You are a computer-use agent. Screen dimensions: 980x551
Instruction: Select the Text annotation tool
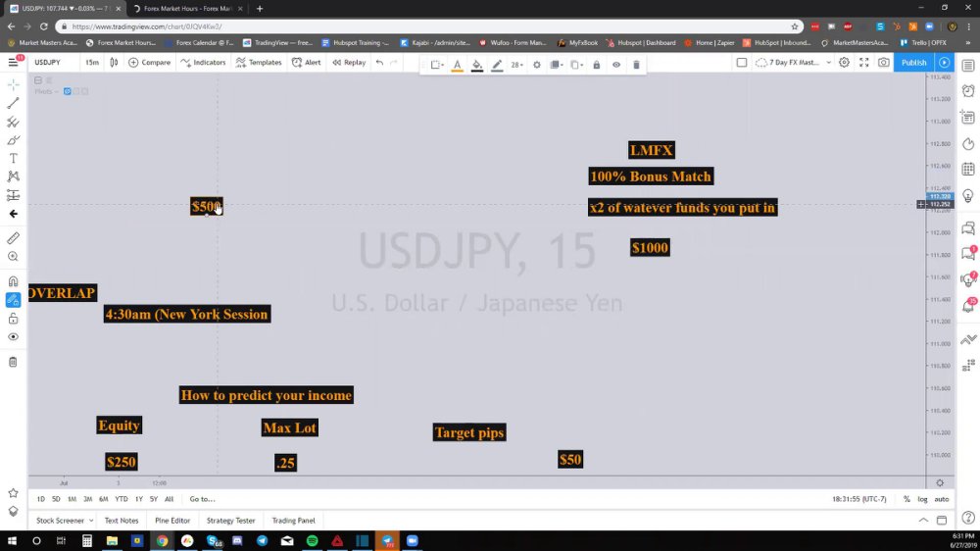[13, 158]
